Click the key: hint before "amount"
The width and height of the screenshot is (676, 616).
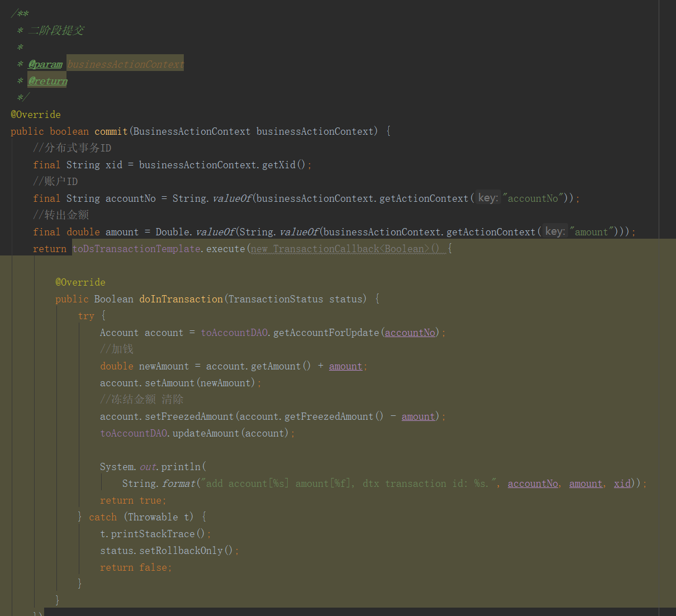coord(555,231)
